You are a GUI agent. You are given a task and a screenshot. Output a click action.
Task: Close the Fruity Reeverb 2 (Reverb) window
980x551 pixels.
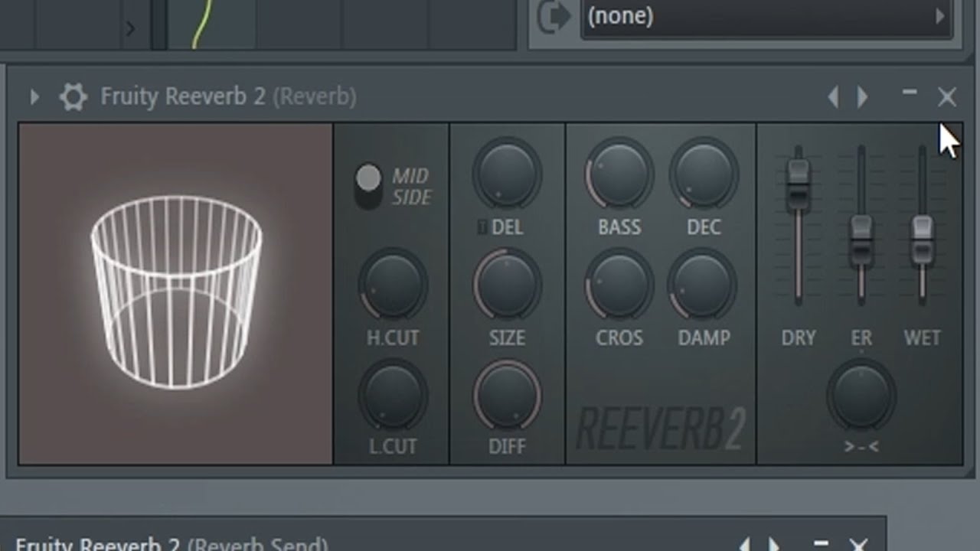tap(947, 97)
